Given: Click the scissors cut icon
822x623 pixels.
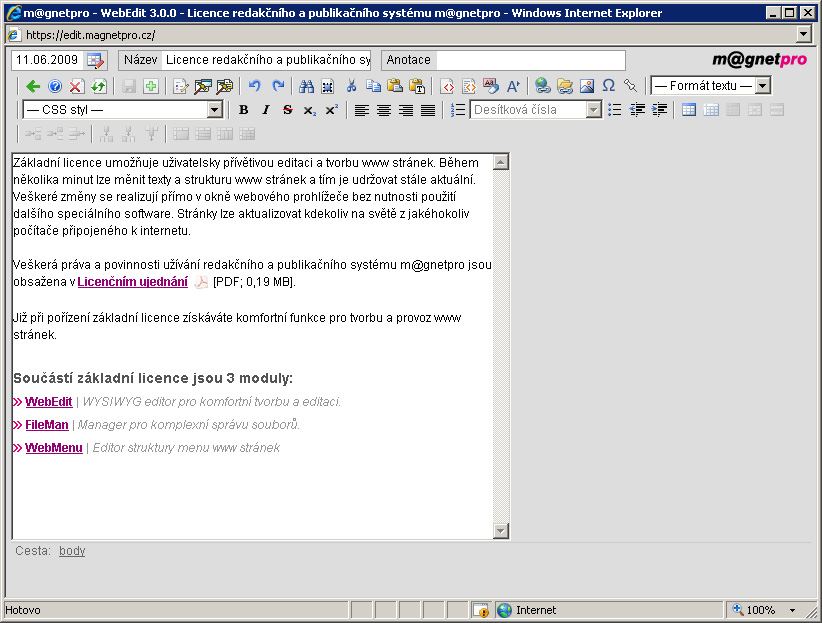Looking at the screenshot, I should (x=351, y=86).
